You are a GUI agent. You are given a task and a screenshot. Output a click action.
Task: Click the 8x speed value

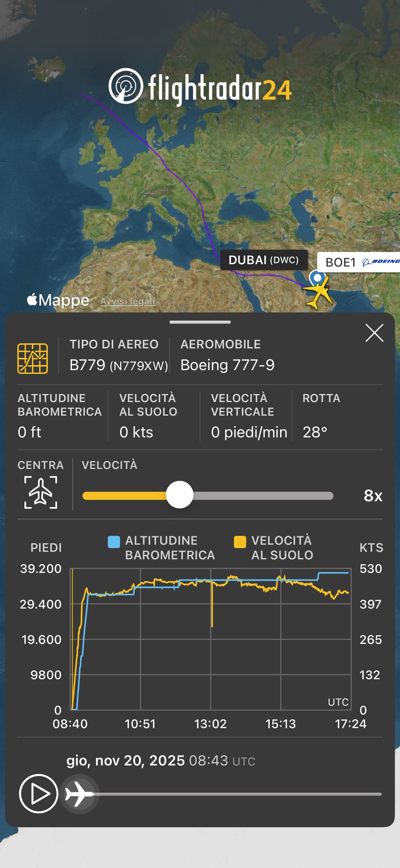373,496
